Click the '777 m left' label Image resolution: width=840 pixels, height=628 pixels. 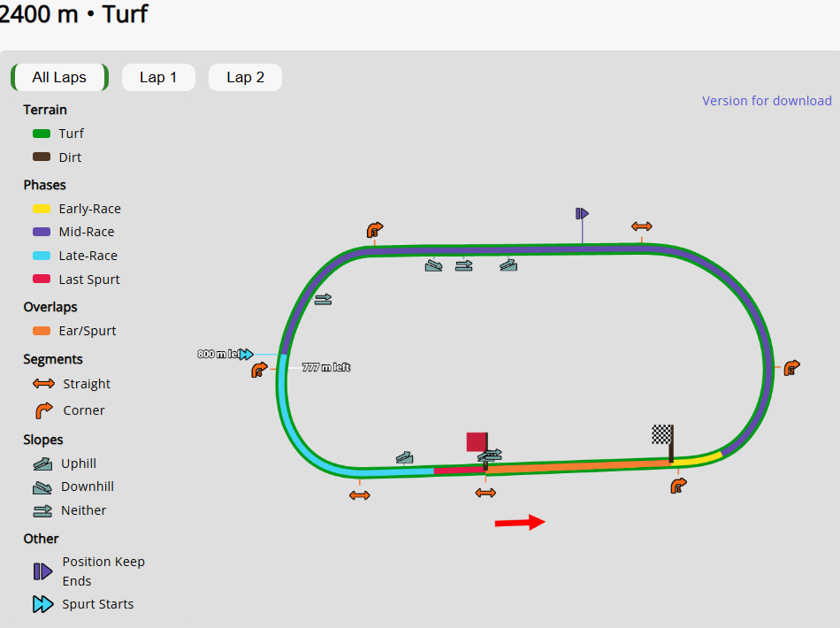coord(326,367)
